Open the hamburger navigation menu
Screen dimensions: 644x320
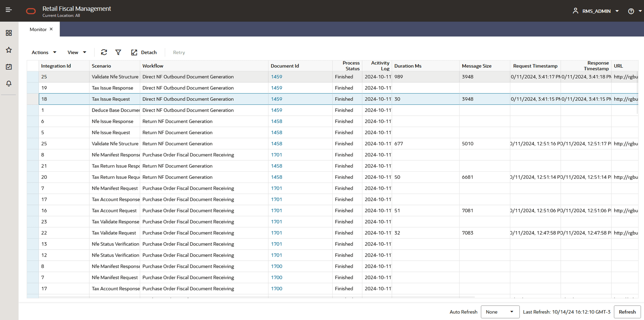click(x=9, y=10)
